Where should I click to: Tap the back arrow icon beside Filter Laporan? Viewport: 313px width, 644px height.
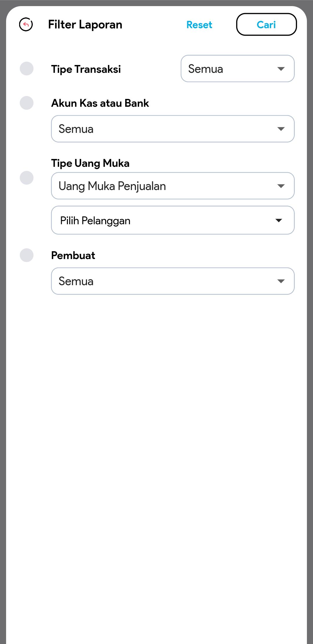coord(26,24)
